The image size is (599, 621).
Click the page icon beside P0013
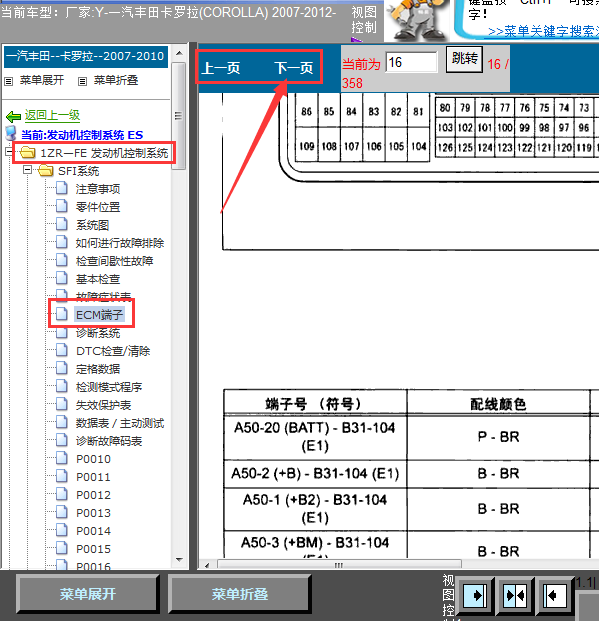[x=62, y=512]
